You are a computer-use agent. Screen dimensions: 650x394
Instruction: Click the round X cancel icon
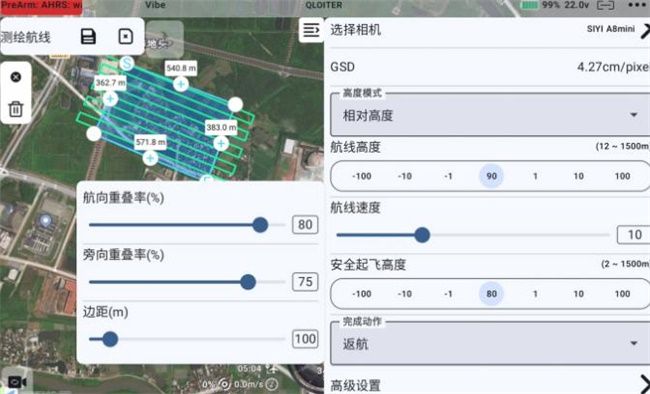(x=16, y=77)
